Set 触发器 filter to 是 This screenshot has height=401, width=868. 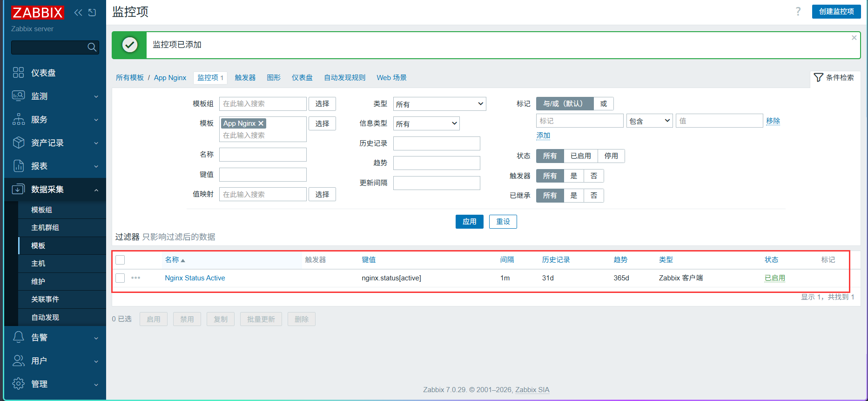(x=574, y=176)
